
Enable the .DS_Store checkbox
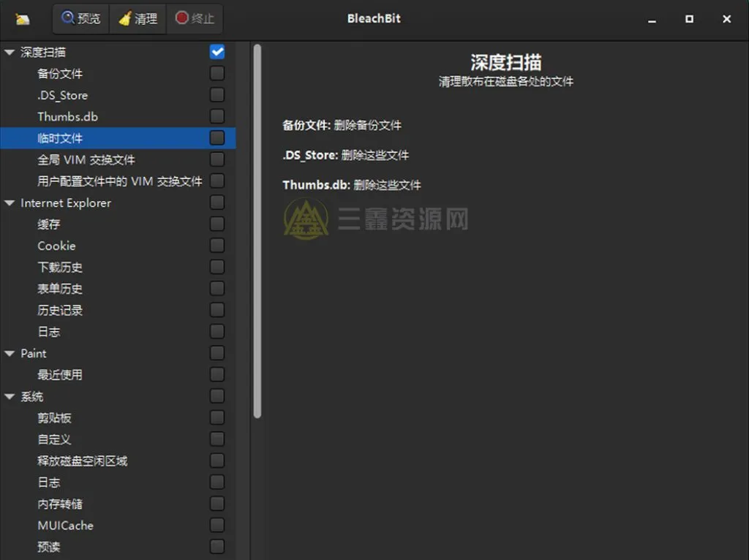pyautogui.click(x=217, y=94)
